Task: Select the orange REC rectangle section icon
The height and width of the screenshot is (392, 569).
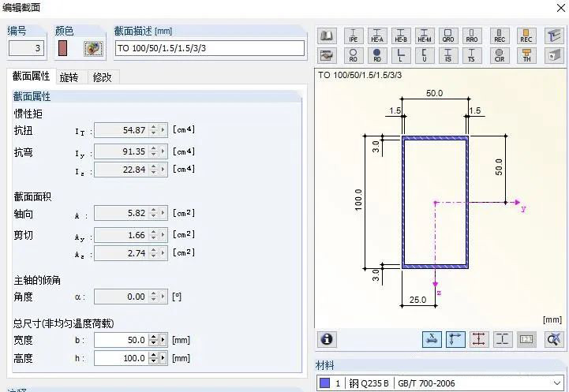Action: 526,36
